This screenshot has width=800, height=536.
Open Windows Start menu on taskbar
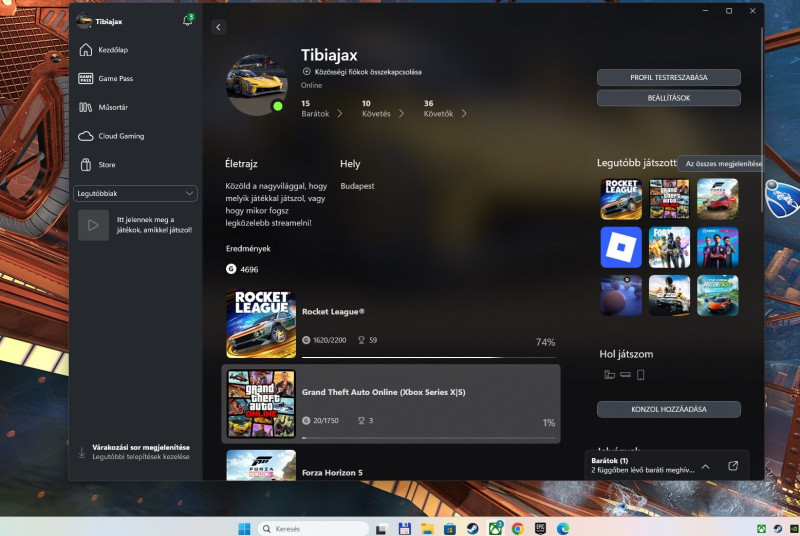[244, 528]
